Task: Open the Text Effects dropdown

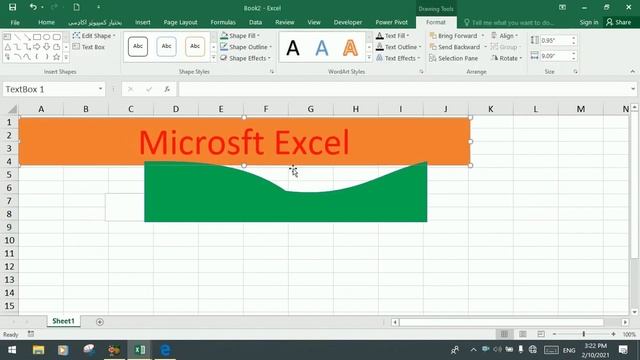Action: (x=398, y=58)
